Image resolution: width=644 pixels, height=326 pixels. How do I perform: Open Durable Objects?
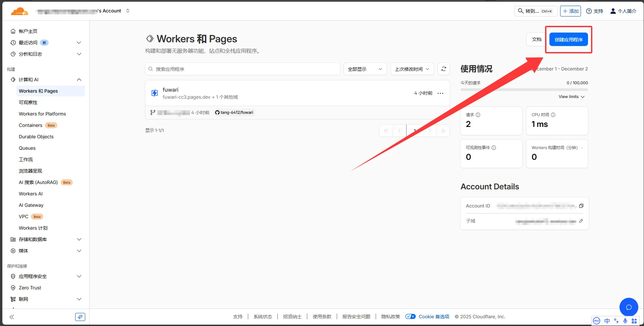pyautogui.click(x=36, y=137)
